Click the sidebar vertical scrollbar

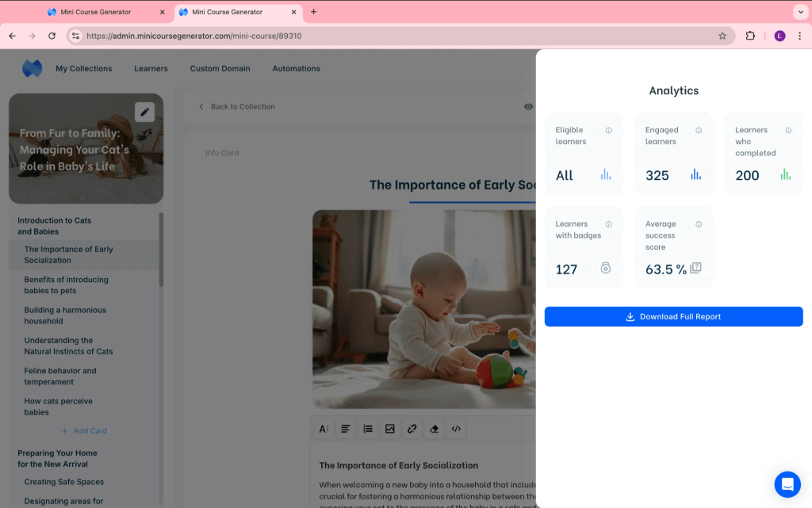coord(161,250)
